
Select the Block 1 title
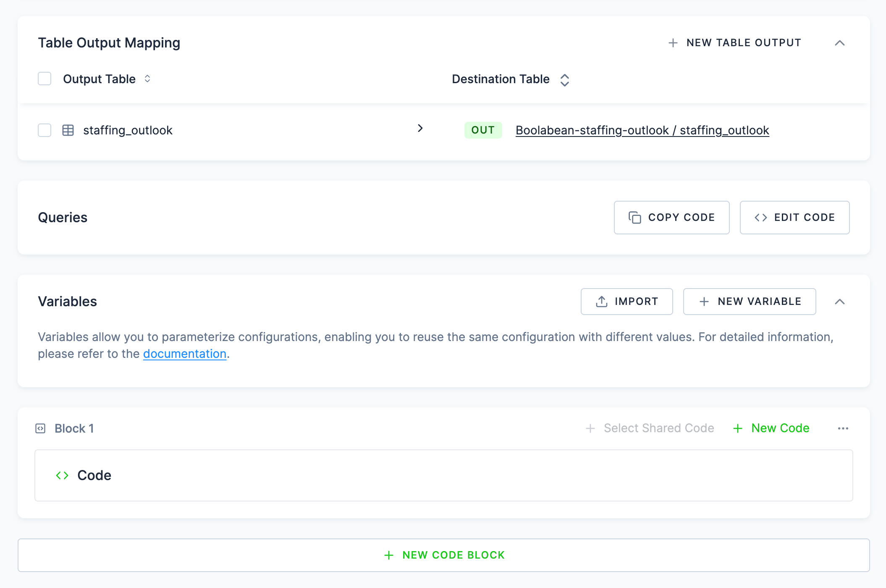pos(74,428)
